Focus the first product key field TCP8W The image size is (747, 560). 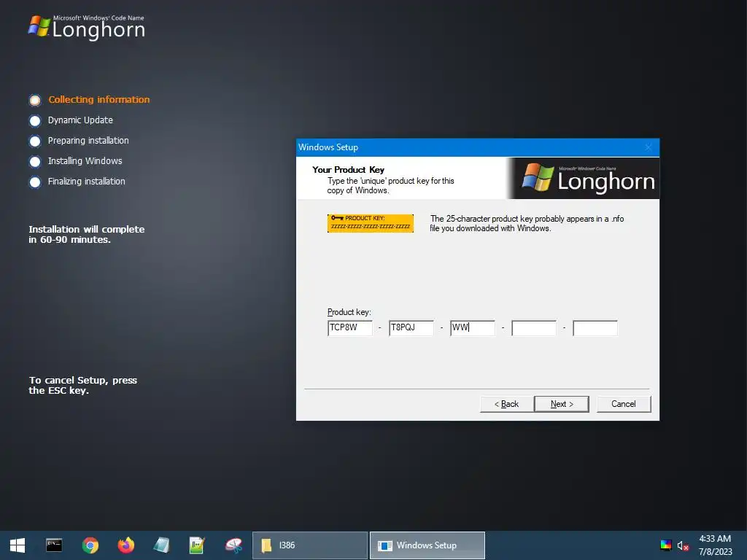click(350, 327)
